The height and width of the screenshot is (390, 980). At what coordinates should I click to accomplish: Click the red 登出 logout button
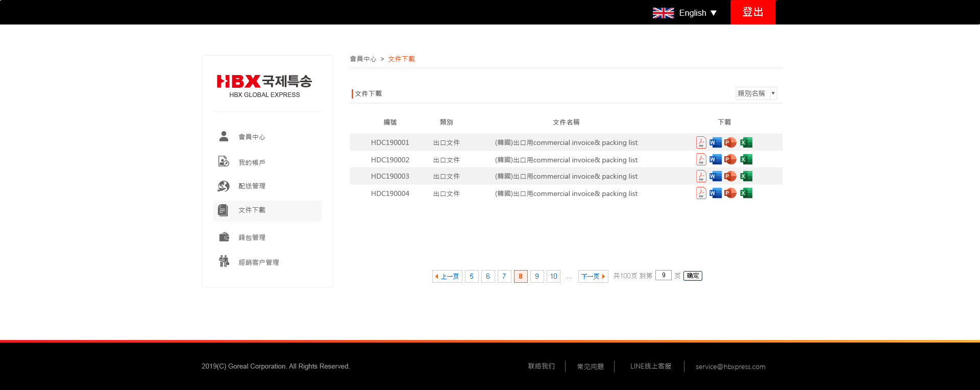752,12
